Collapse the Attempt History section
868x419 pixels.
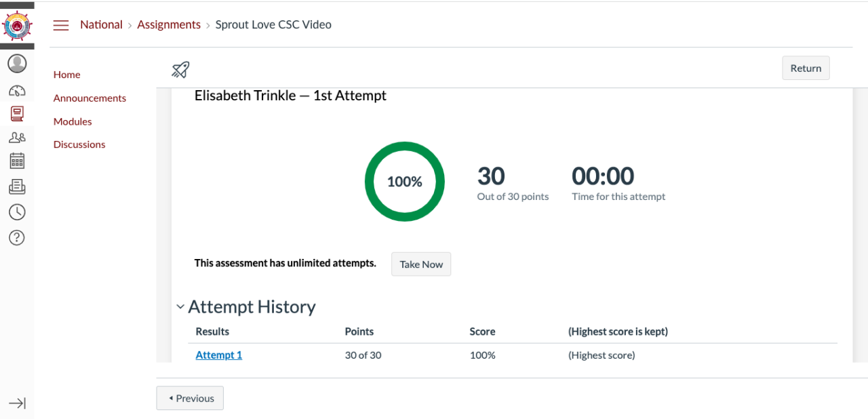180,307
